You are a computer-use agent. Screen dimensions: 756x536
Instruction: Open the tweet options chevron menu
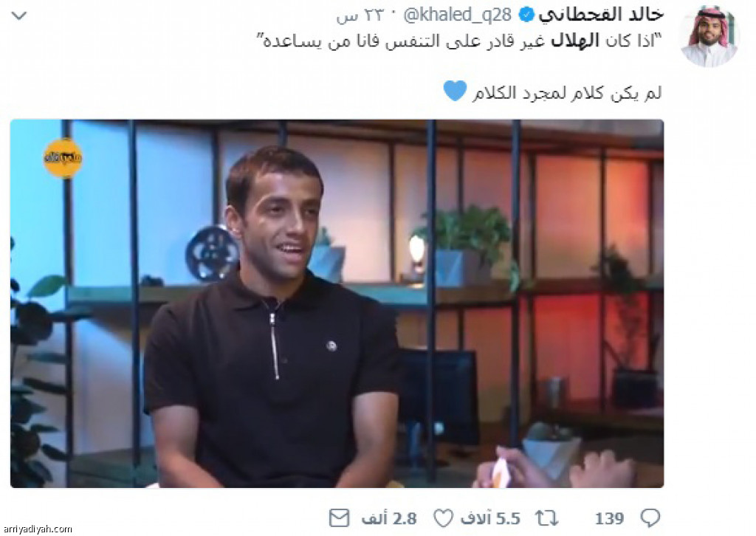click(x=18, y=16)
